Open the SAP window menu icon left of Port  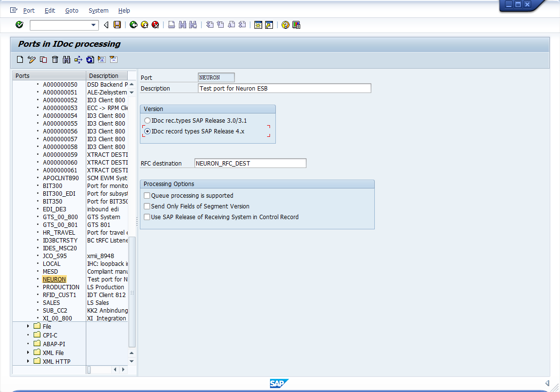[14, 10]
